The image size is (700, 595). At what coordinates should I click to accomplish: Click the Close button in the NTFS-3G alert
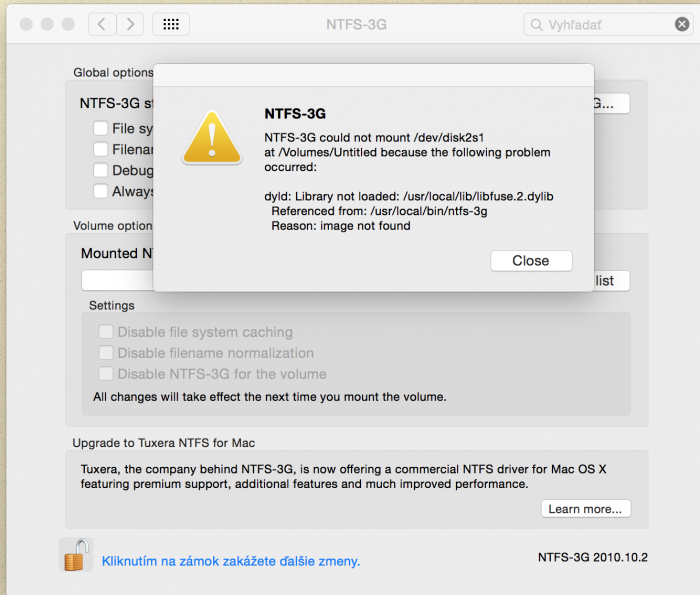(531, 261)
